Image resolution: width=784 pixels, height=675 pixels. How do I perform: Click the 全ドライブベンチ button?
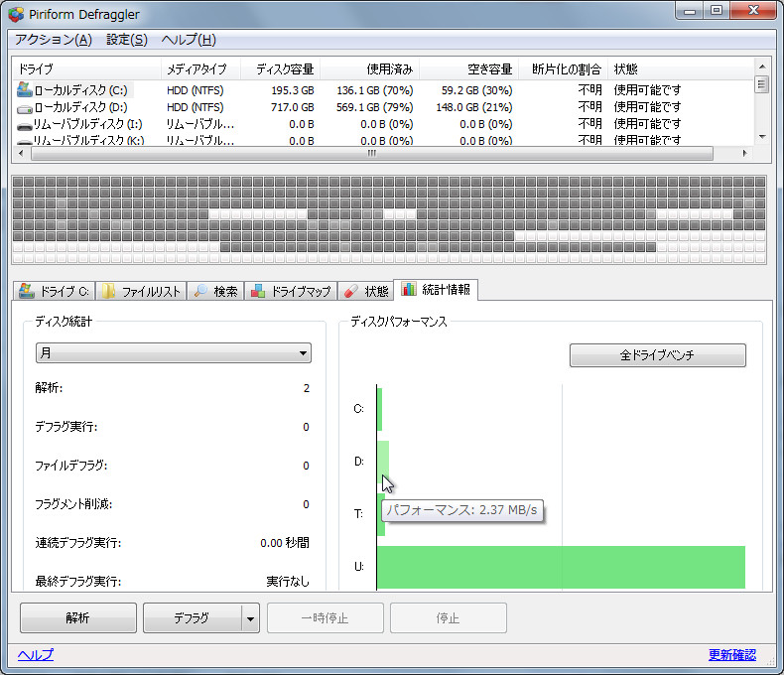pos(658,355)
